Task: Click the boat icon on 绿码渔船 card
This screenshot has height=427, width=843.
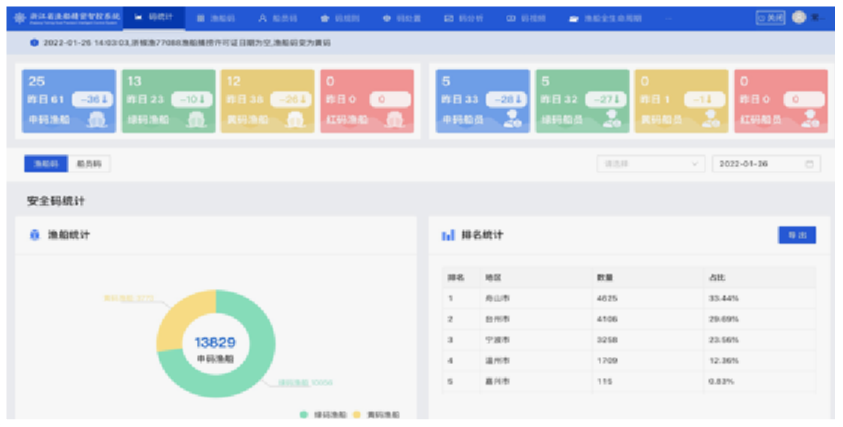Action: [195, 119]
